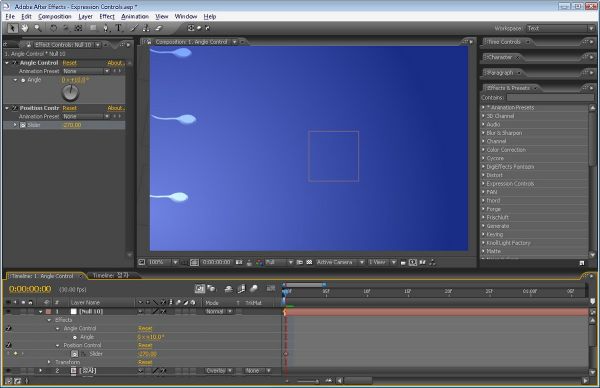Click the comp flowchart icon in viewer

432,262
